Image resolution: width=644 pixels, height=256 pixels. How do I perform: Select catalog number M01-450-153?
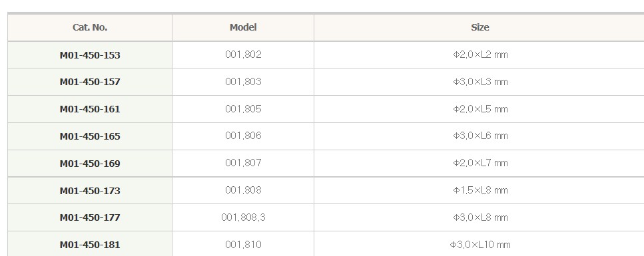90,55
